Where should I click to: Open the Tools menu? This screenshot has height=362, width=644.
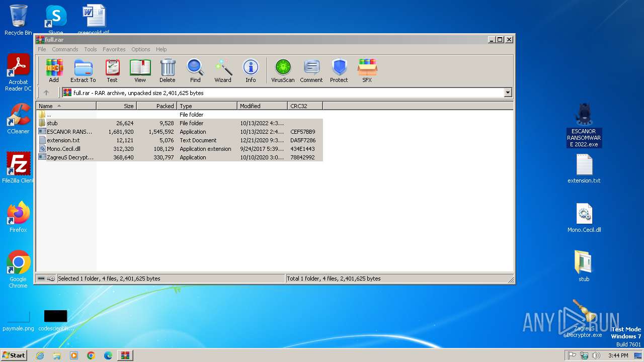91,49
